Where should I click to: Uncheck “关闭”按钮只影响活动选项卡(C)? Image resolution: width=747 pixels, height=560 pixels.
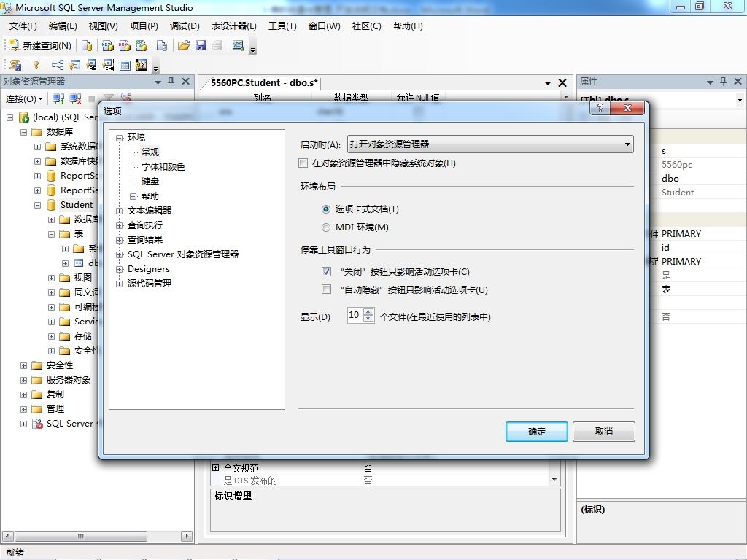tap(326, 271)
